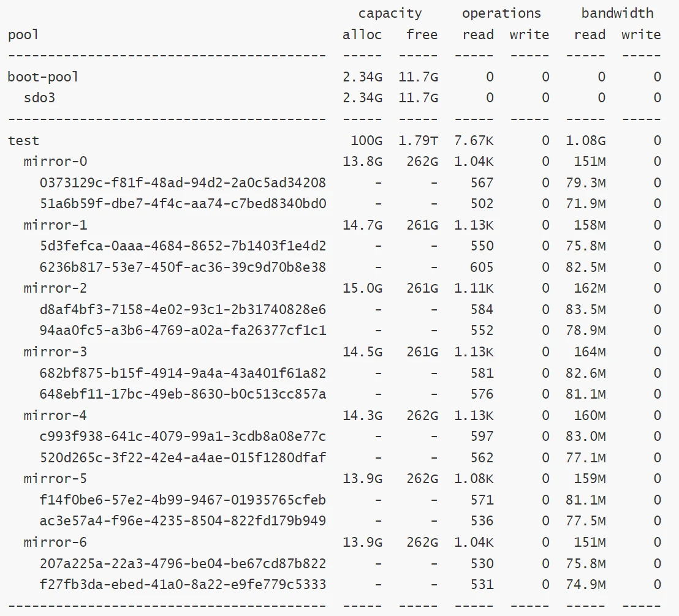
Task: Select the mirror-0 vdev label
Action: pyautogui.click(x=55, y=162)
